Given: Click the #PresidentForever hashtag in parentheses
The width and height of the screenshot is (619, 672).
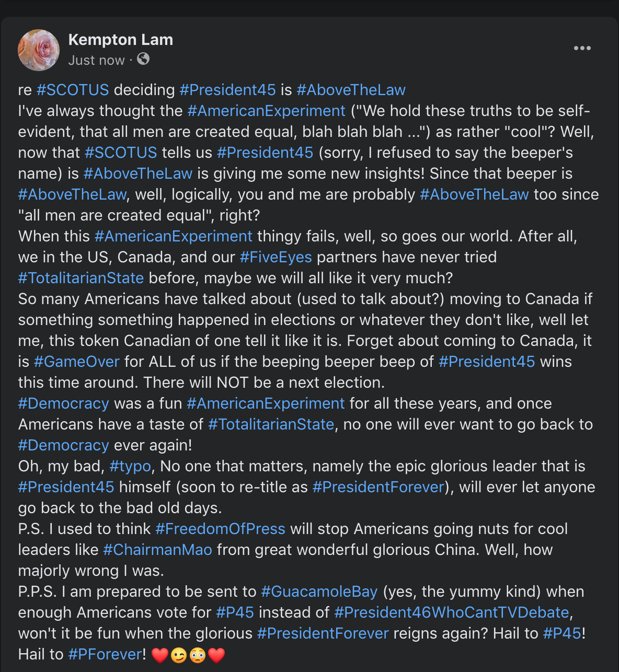Looking at the screenshot, I should 379,487.
